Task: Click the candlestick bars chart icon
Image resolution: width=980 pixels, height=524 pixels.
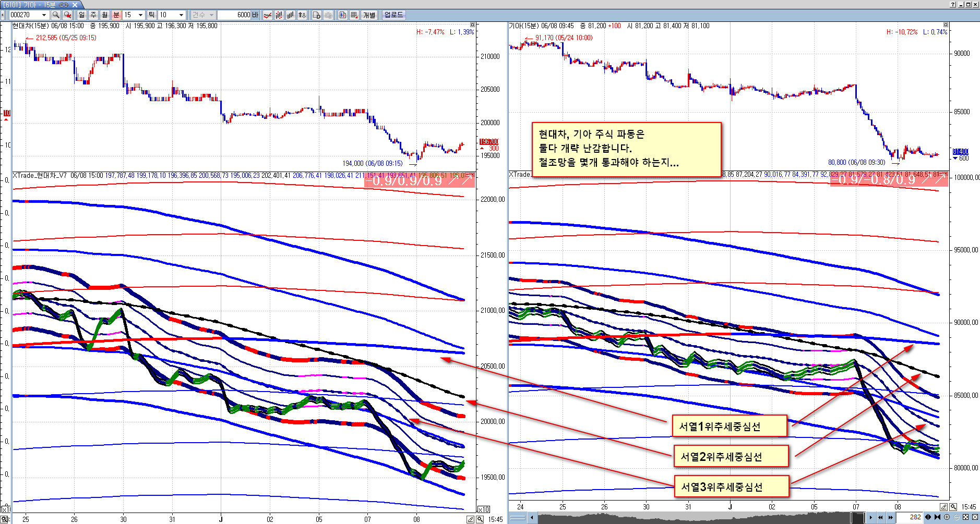Action: [279, 15]
